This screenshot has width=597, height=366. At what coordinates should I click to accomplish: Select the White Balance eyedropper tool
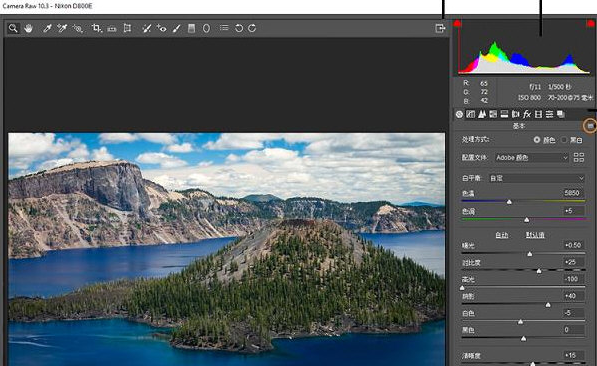(x=47, y=28)
